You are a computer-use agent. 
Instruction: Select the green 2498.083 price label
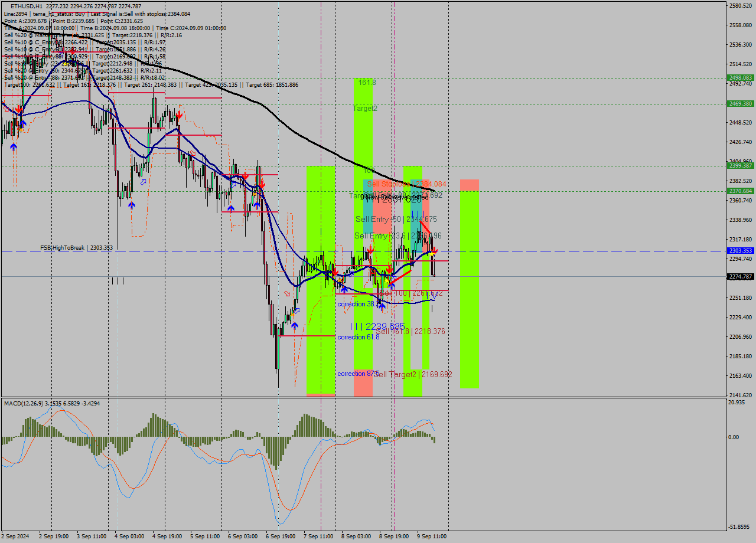click(741, 77)
